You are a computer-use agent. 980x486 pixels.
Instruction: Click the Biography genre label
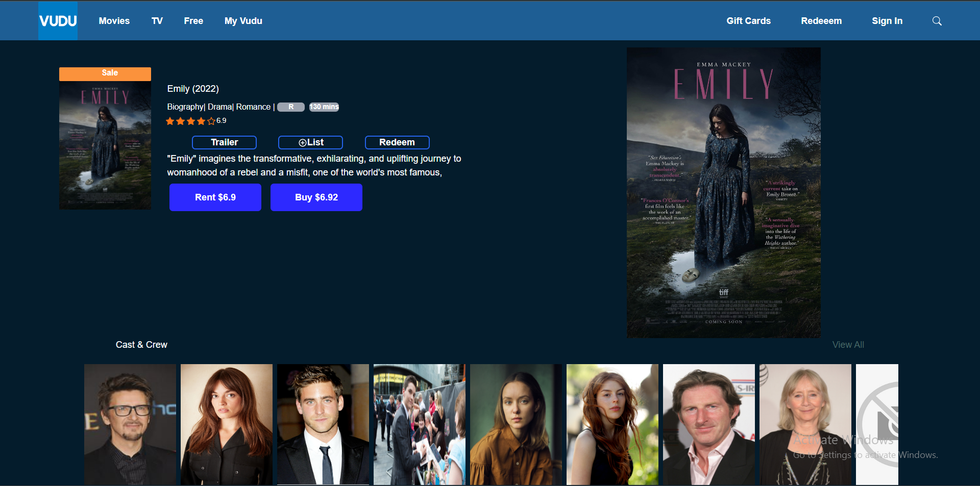(x=185, y=107)
